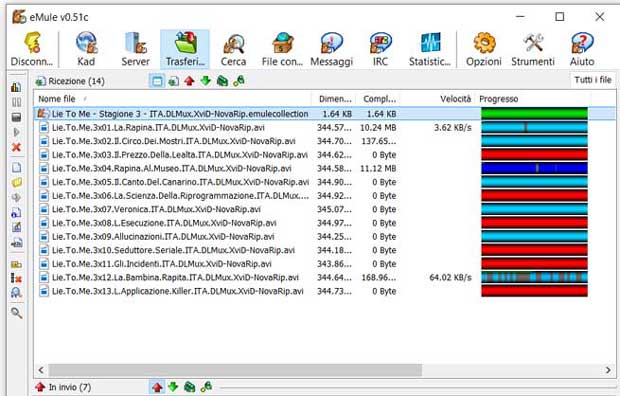This screenshot has height=396, width=620.
Task: Sort by the Progresso column header
Action: [533, 99]
